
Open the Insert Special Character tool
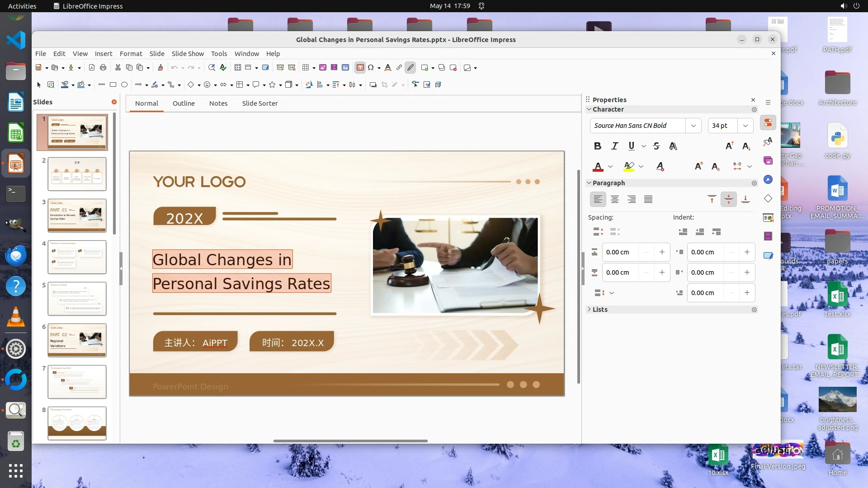[x=371, y=68]
